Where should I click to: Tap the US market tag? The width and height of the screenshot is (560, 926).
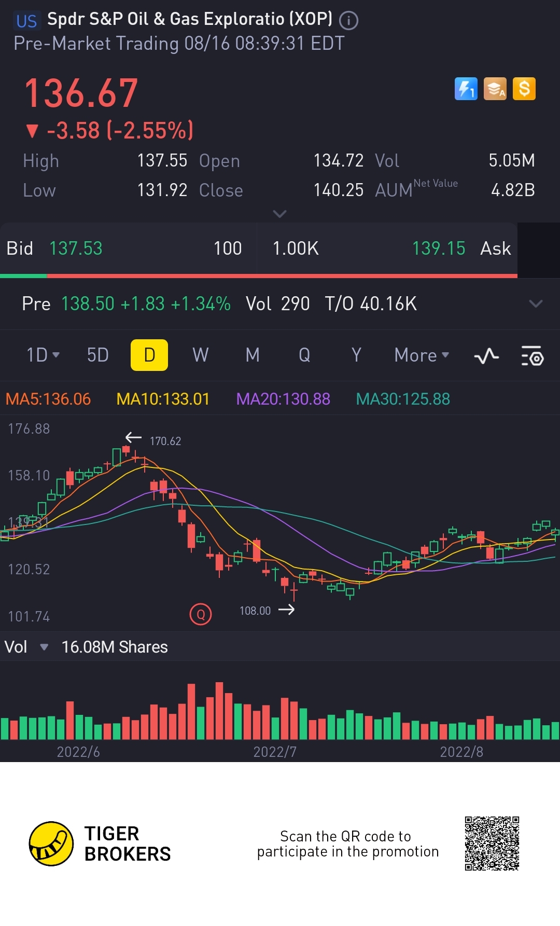[x=26, y=21]
